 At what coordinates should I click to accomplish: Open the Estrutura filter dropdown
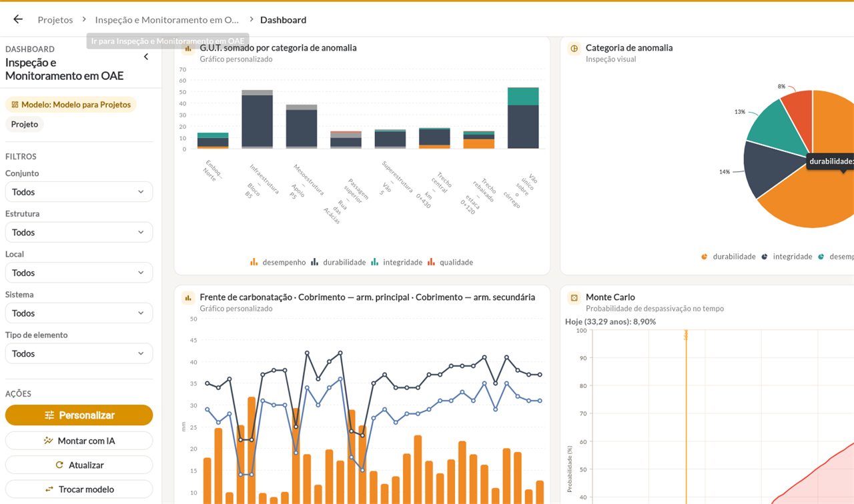79,232
